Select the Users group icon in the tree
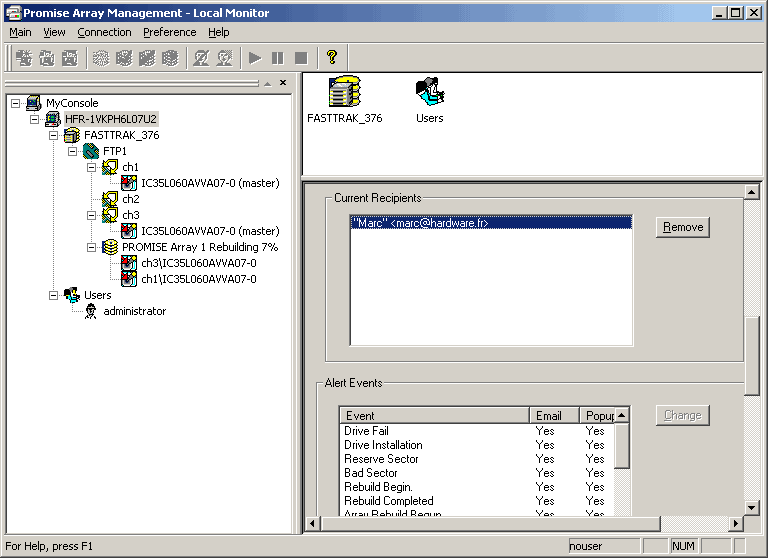The image size is (768, 558). tap(72, 295)
